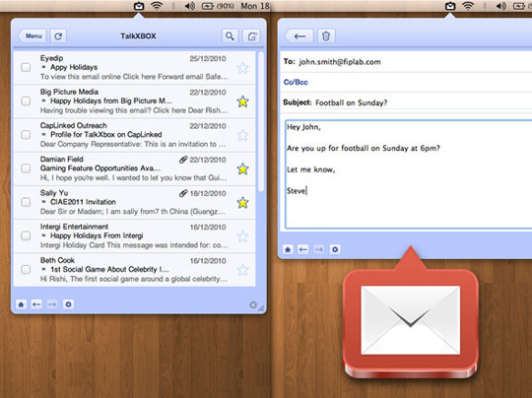This screenshot has height=398, width=532.
Task: Select the CapLinked Outreach email checkbox
Action: [x=26, y=135]
